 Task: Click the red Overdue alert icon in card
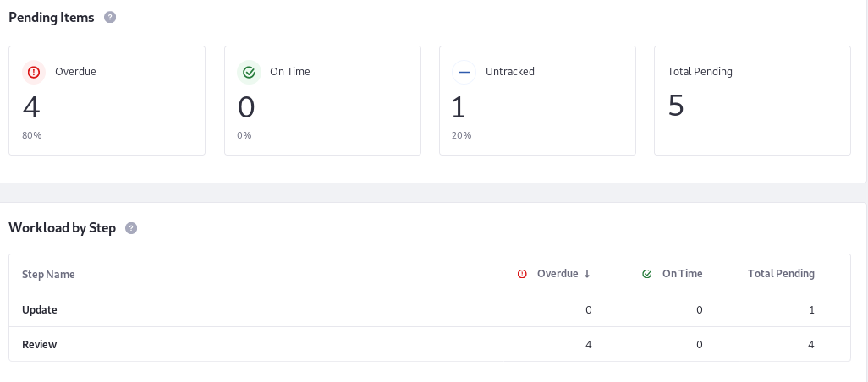coord(34,72)
